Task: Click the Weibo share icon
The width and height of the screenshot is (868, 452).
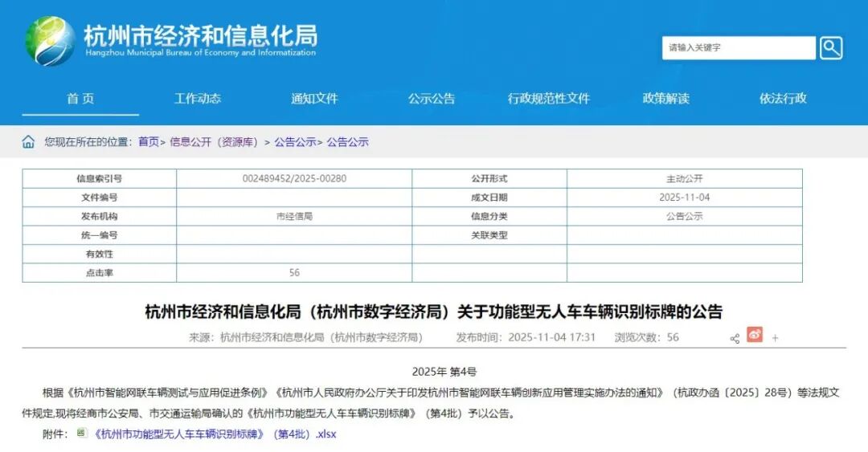Action: pyautogui.click(x=754, y=335)
